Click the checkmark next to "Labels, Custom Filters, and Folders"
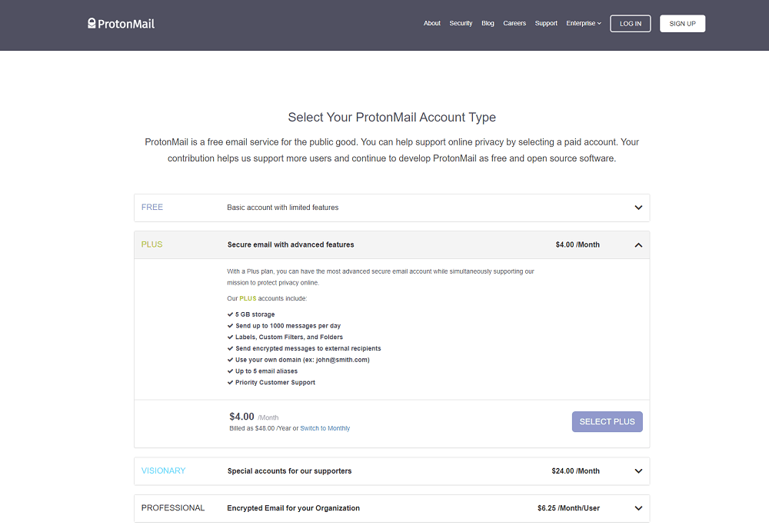 230,337
